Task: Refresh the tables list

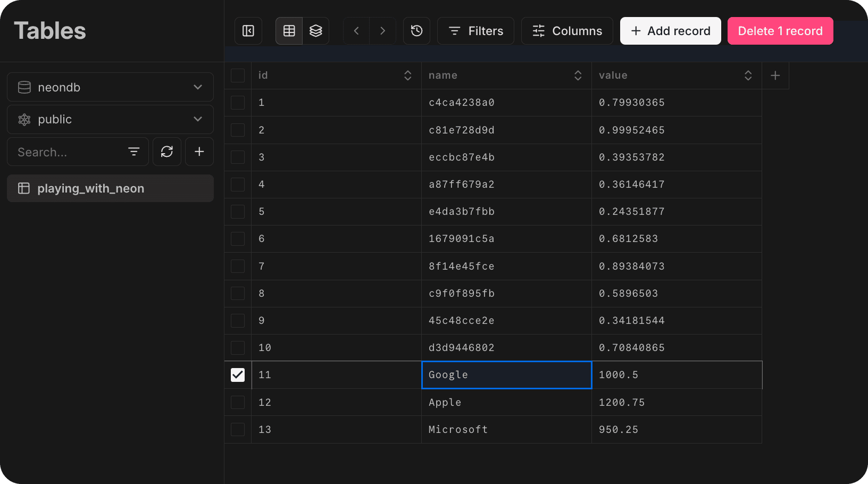Action: 166,152
